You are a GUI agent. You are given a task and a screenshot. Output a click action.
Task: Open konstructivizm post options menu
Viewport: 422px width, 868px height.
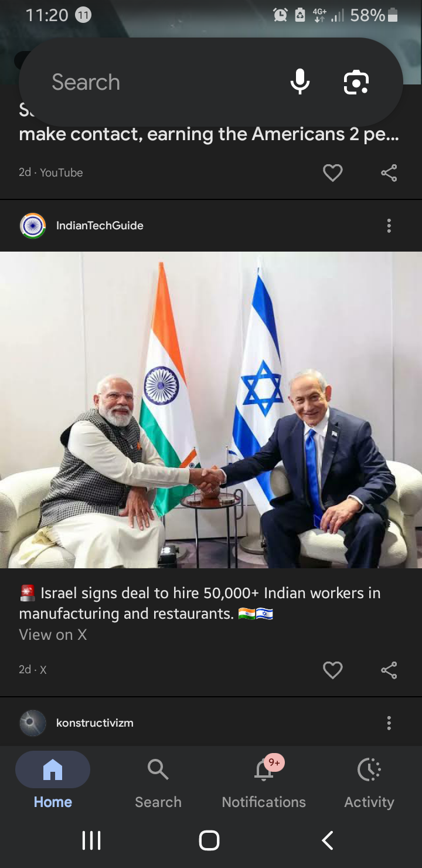pos(389,723)
